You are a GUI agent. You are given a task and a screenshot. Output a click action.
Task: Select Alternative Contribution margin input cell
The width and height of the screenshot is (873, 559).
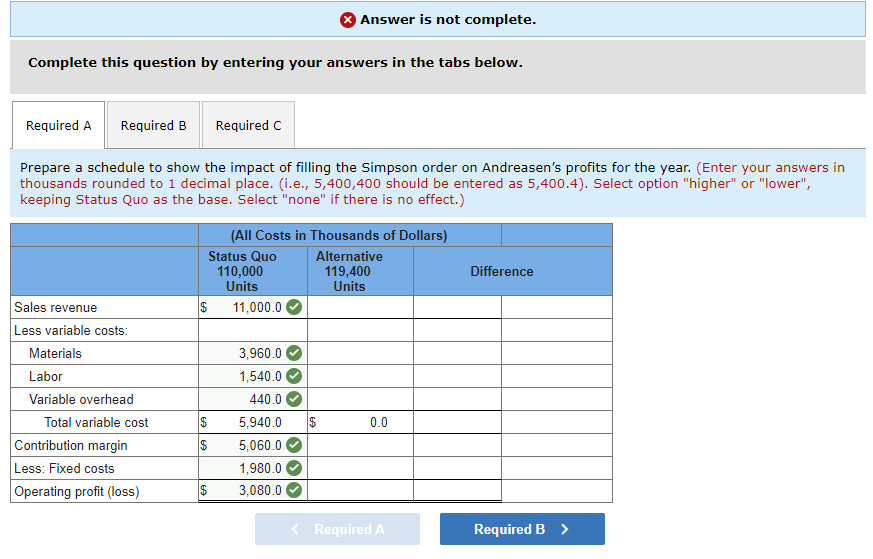(x=360, y=445)
